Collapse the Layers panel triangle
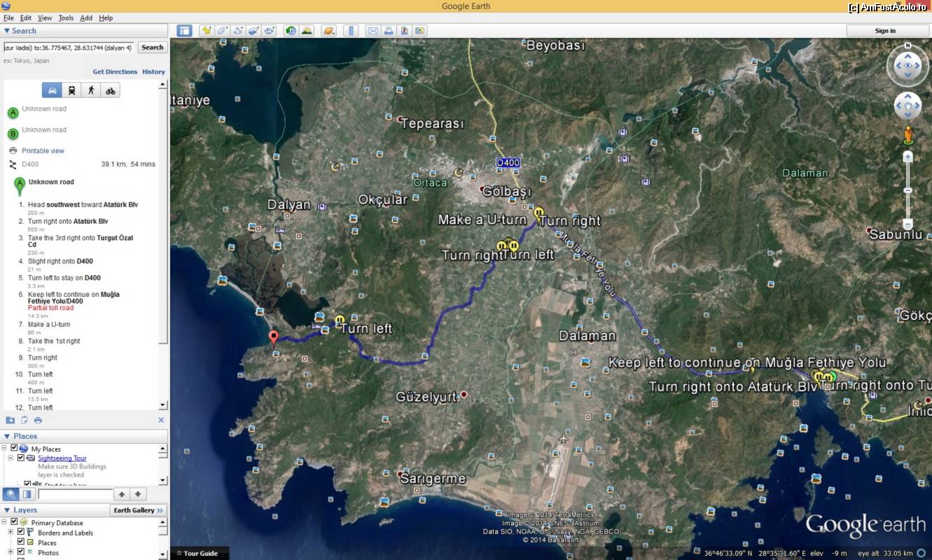932x560 pixels. pyautogui.click(x=7, y=510)
